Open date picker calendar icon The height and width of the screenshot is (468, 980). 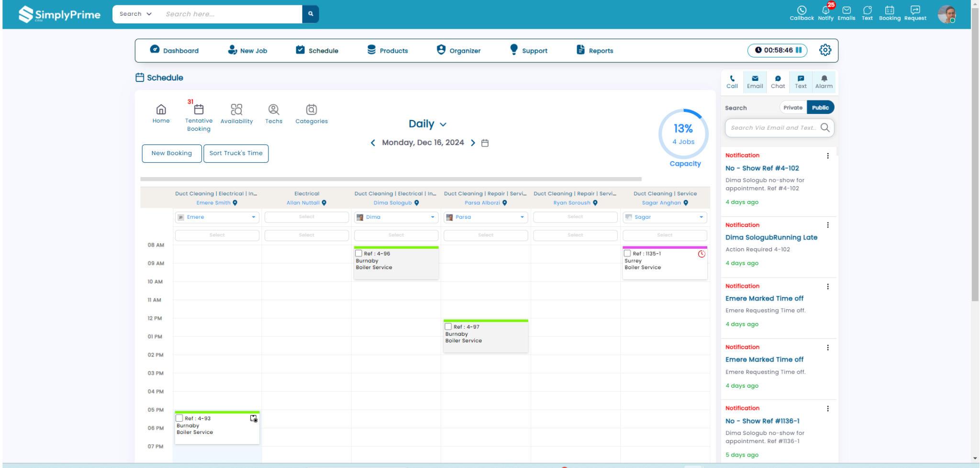(485, 143)
